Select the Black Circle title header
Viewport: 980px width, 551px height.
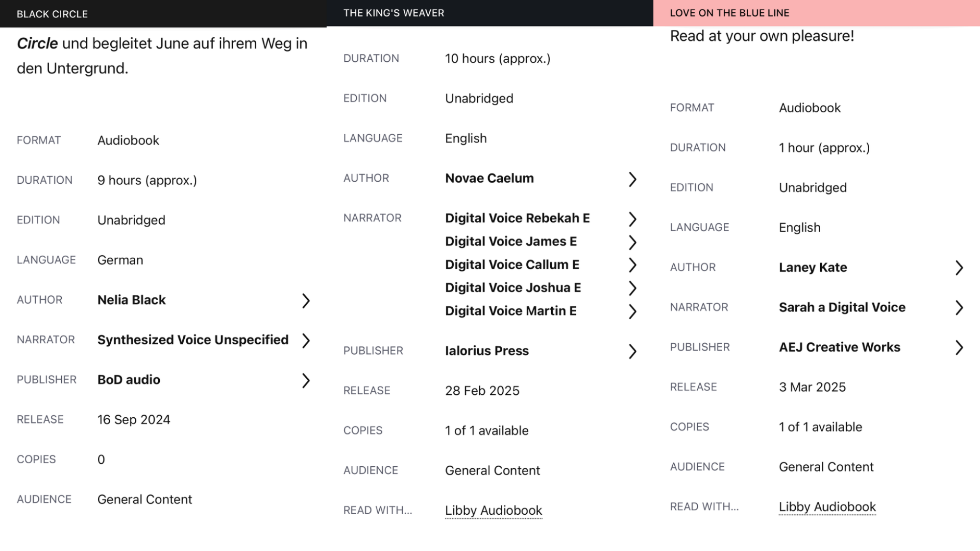(x=52, y=14)
